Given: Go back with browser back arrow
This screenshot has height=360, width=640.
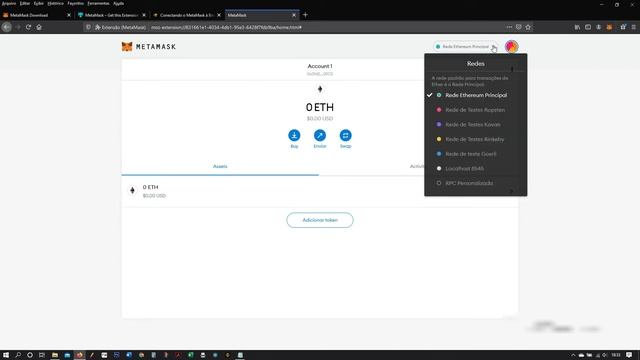Looking at the screenshot, I should click(7, 27).
